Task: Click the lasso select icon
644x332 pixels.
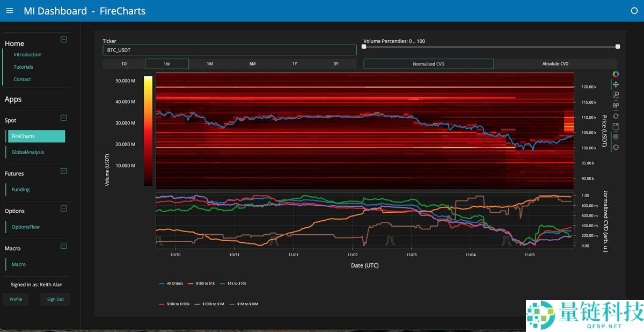Action: click(616, 105)
